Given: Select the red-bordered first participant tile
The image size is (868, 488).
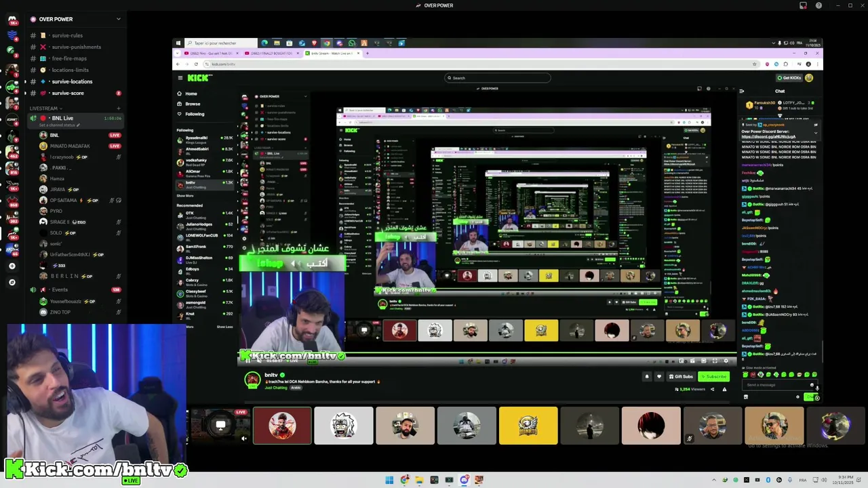Looking at the screenshot, I should (282, 426).
